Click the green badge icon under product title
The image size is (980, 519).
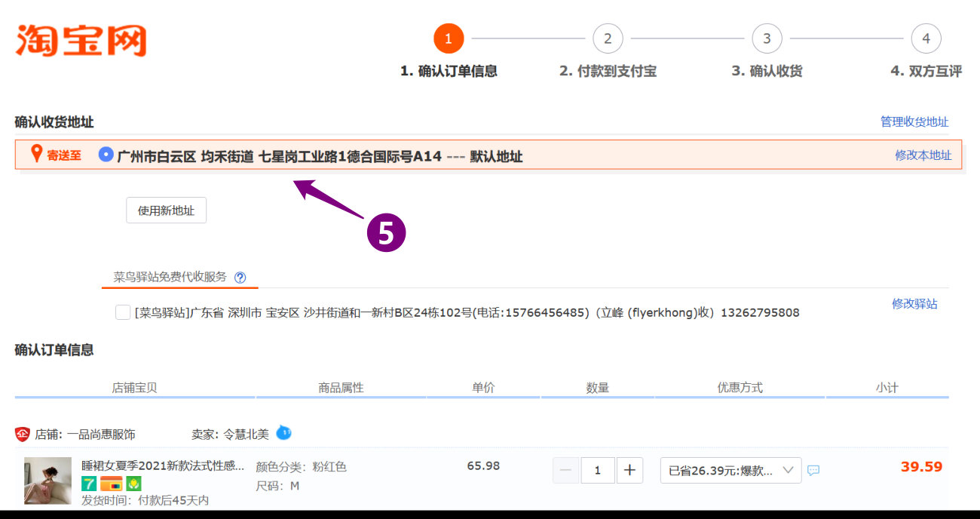click(x=133, y=484)
